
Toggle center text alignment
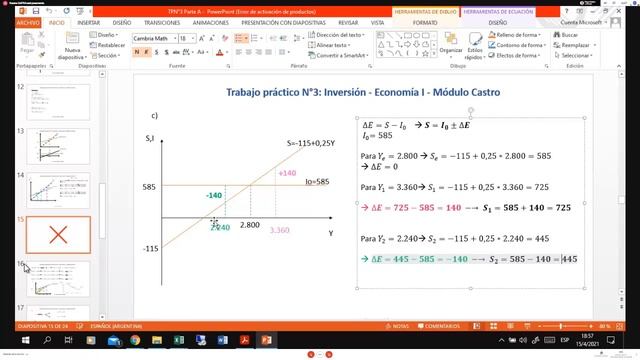pos(249,52)
